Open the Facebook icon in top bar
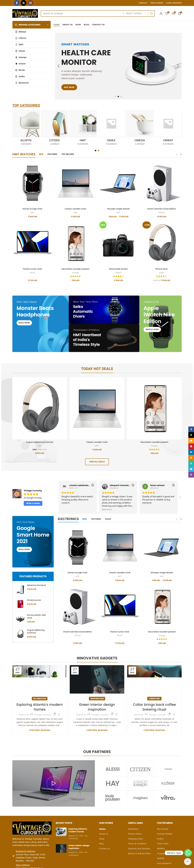Viewport: 194px width, 868px height. (x=16, y=3)
